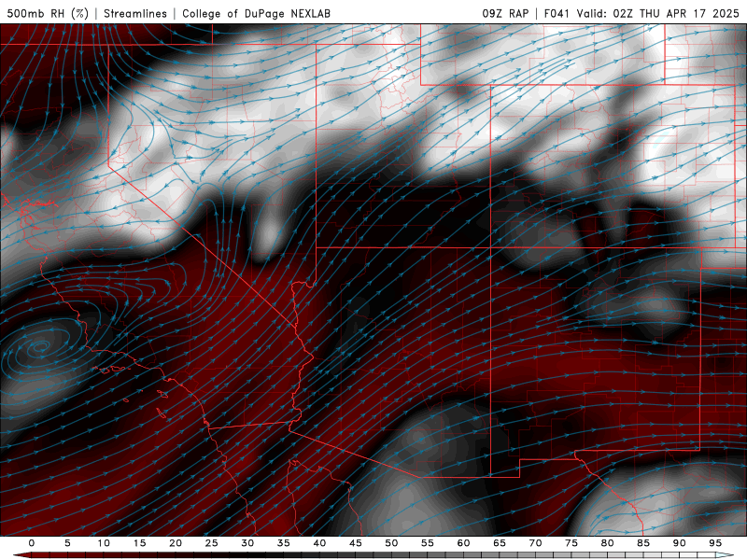Click the "95" label on the color scale
Screen dimensions: 747x560
click(715, 543)
